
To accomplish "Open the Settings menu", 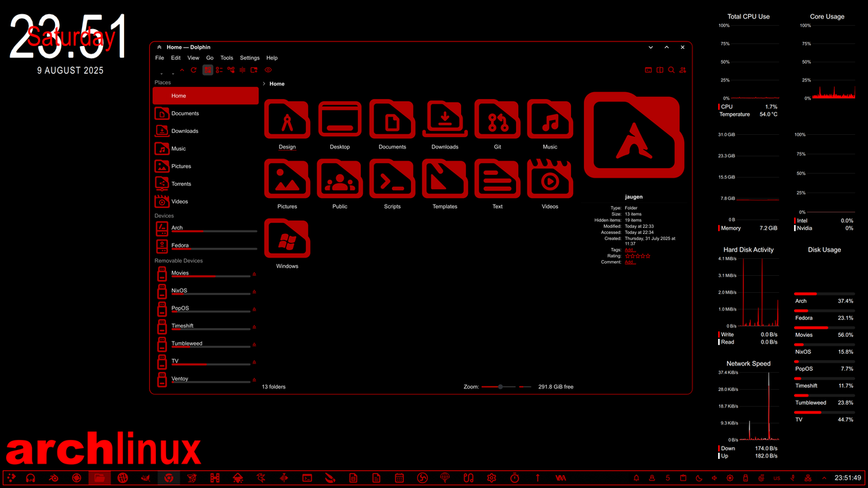I will pos(250,58).
